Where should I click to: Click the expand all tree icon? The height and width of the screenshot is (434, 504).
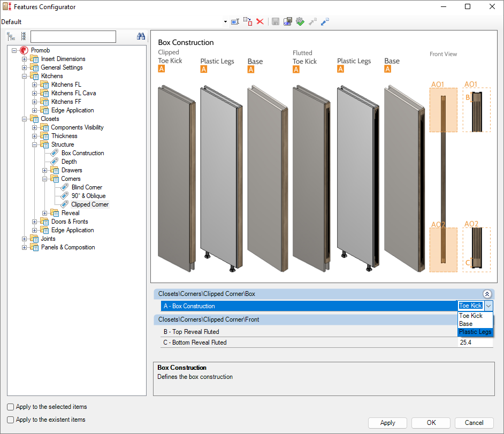point(11,36)
